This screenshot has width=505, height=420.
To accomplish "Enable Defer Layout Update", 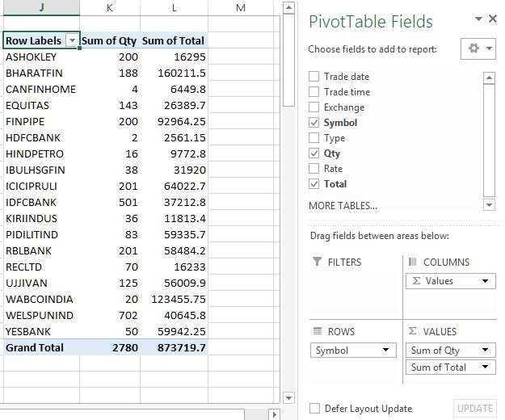I will pyautogui.click(x=314, y=409).
